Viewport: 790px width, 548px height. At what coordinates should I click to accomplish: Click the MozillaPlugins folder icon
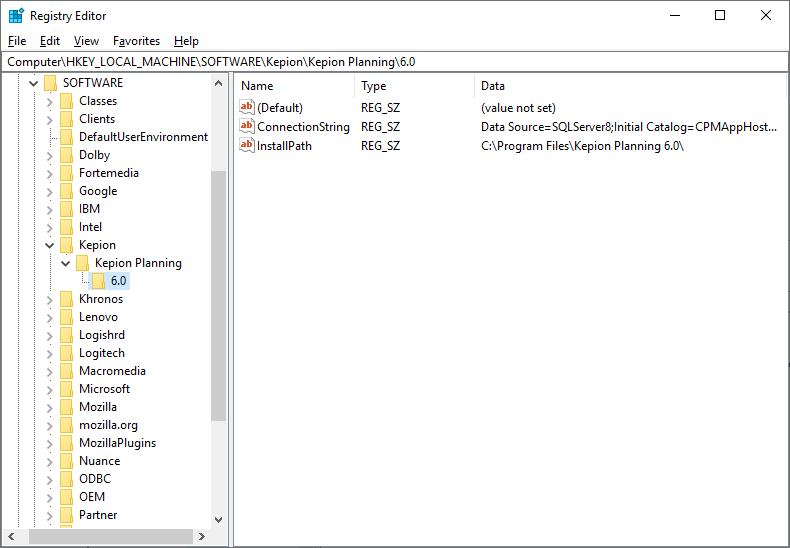pos(67,443)
